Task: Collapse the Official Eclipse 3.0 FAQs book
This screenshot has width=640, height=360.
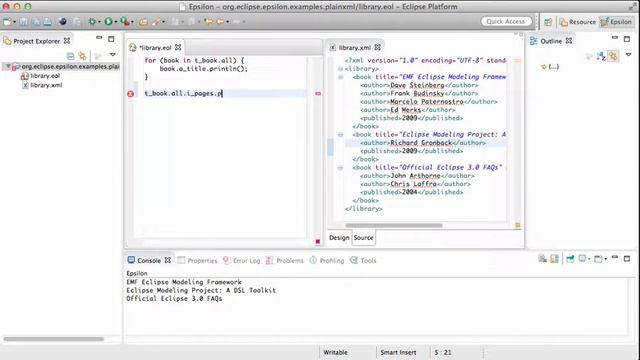Action: click(x=340, y=167)
